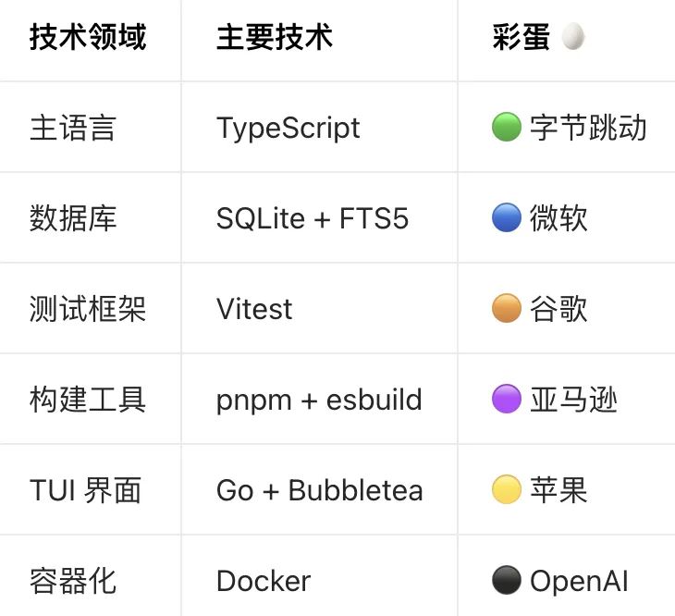The width and height of the screenshot is (675, 616).
Task: Click the 彩蛋 header text
Action: [x=522, y=38]
